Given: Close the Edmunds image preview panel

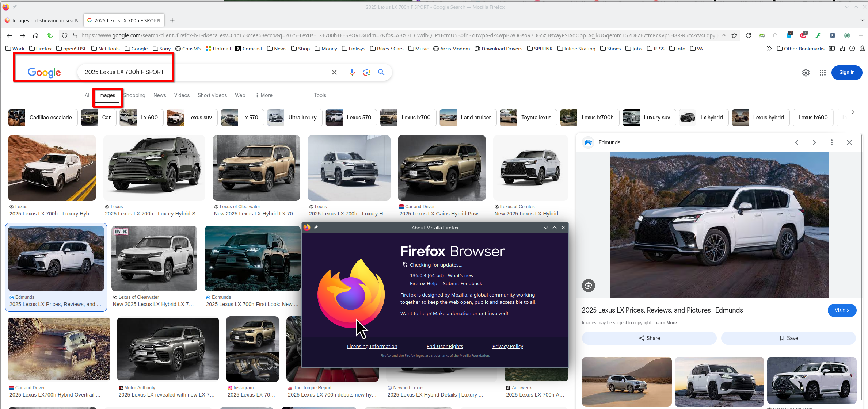Looking at the screenshot, I should coord(849,142).
